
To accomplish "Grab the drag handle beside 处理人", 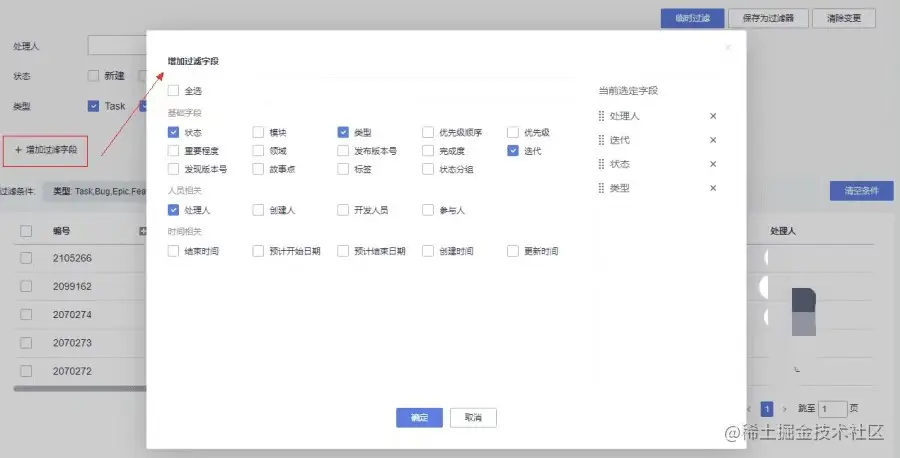I will tap(602, 116).
